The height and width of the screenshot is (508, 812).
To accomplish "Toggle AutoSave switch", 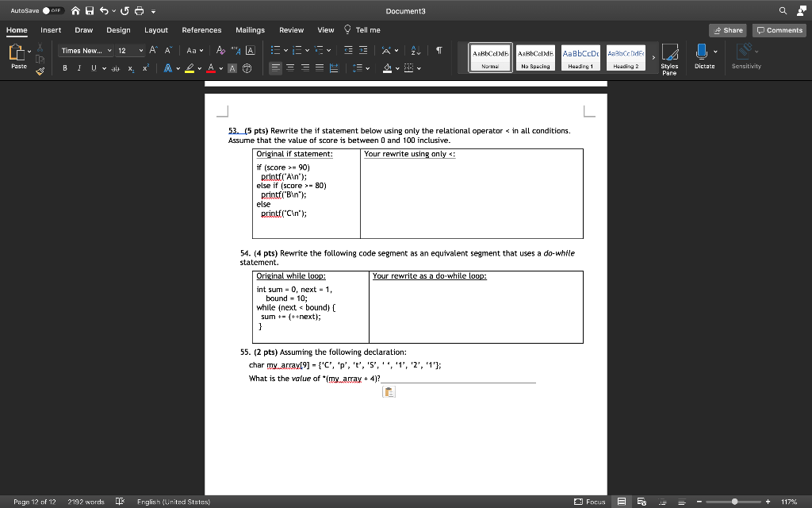I will [53, 10].
